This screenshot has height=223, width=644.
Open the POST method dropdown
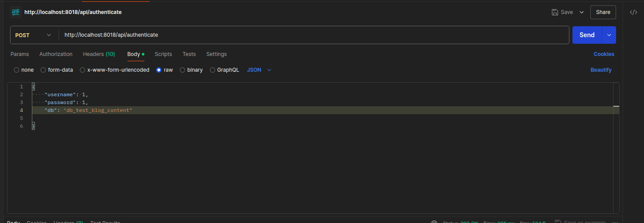click(x=34, y=35)
